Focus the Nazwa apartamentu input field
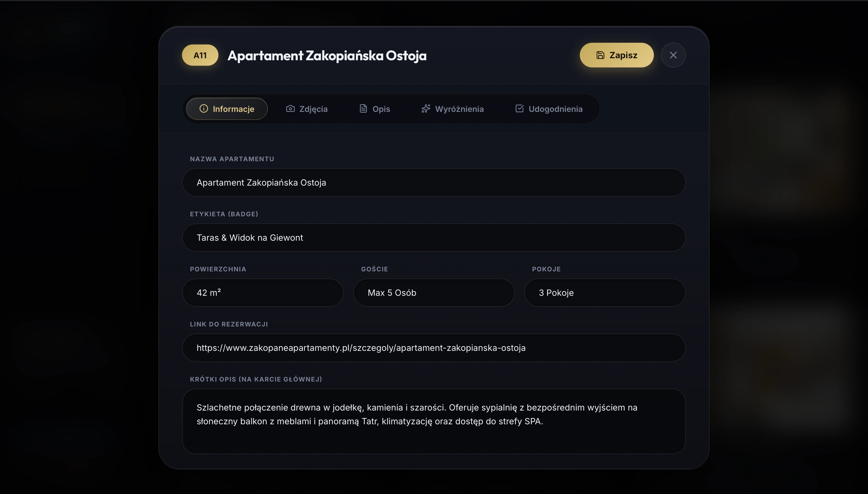 point(434,182)
